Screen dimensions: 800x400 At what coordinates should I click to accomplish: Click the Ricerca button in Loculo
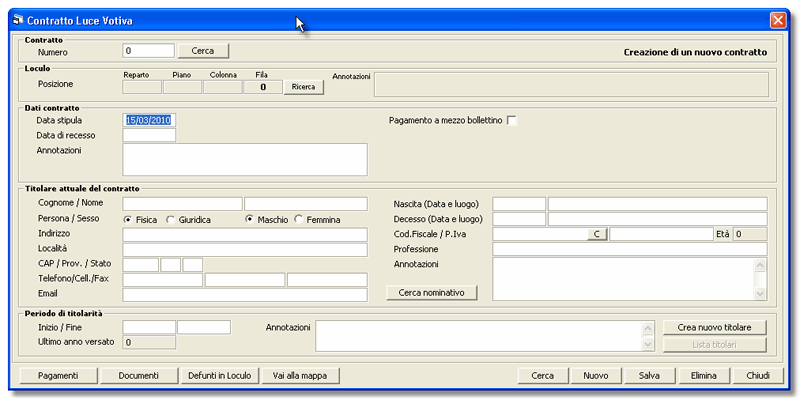pos(304,87)
